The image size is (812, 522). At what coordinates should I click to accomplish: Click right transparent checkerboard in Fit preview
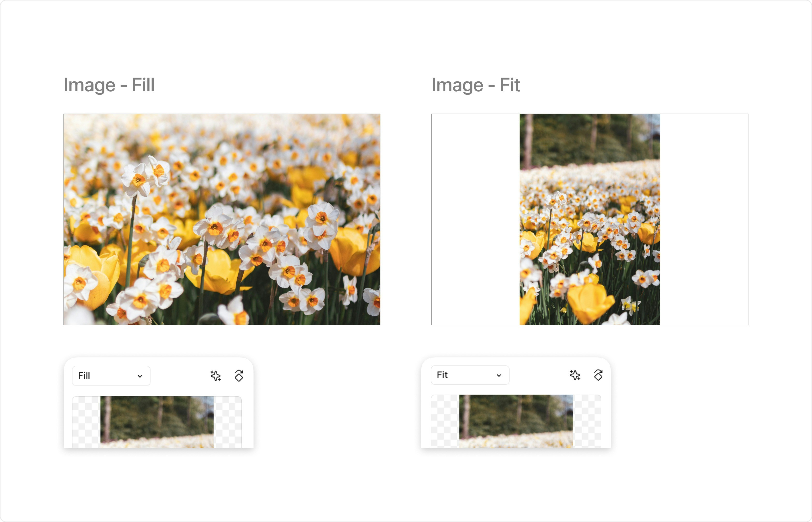click(x=587, y=421)
